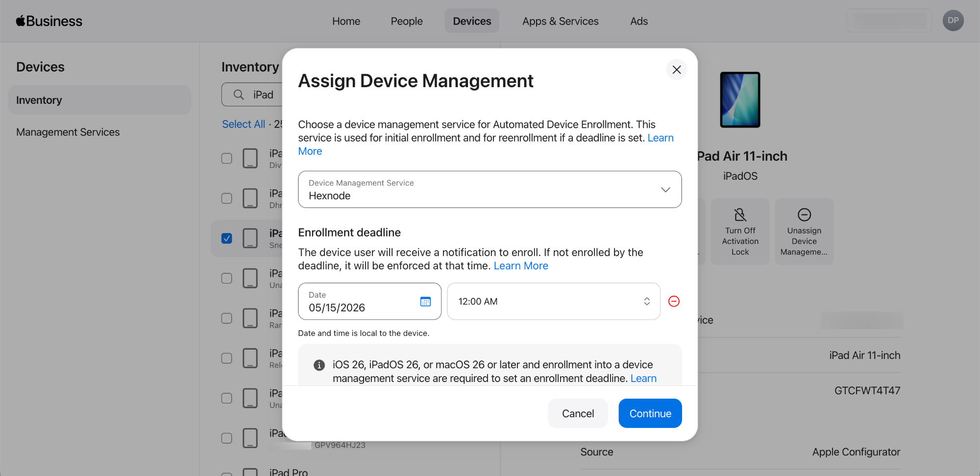Click the serial number GTCFWT4T47
980x476 pixels.
pyautogui.click(x=867, y=391)
